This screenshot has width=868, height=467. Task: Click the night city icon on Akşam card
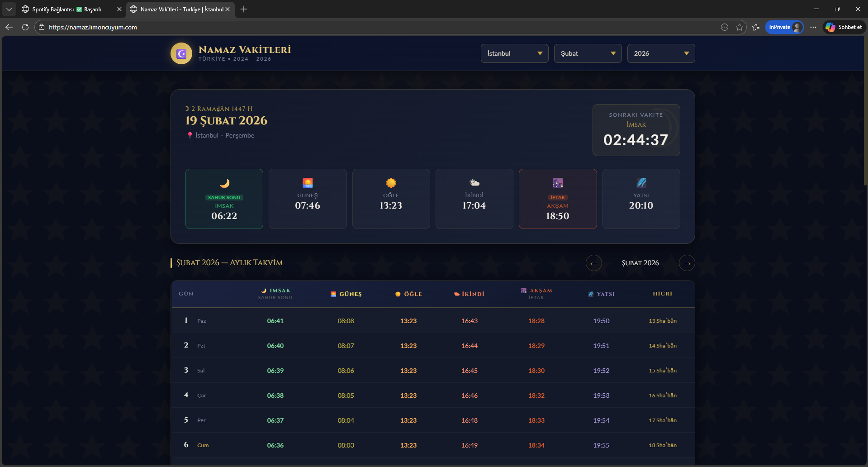558,183
